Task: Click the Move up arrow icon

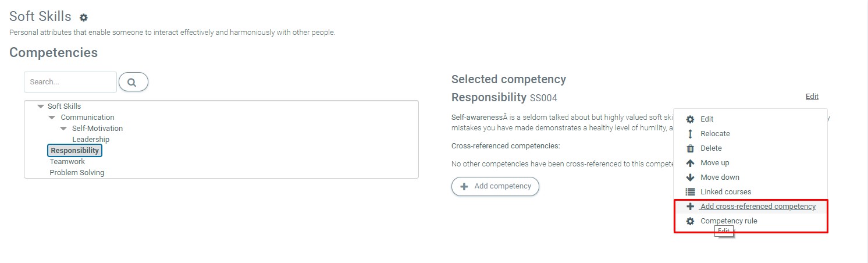Action: point(690,163)
